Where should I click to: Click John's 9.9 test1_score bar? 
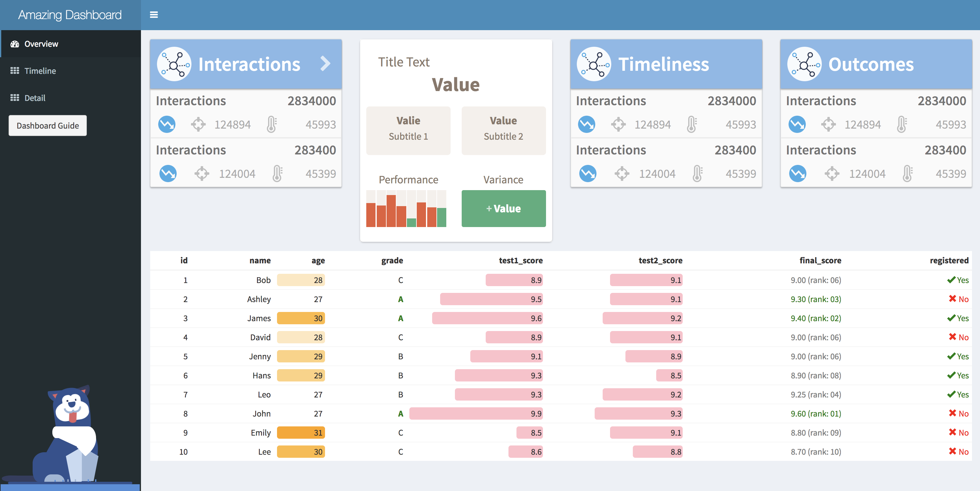click(x=476, y=413)
